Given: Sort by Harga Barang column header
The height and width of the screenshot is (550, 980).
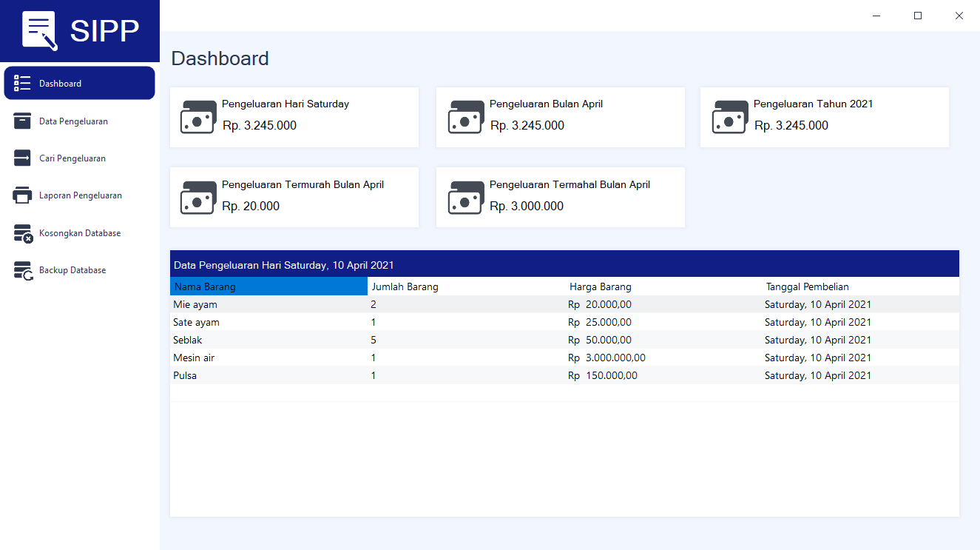Looking at the screenshot, I should point(664,286).
